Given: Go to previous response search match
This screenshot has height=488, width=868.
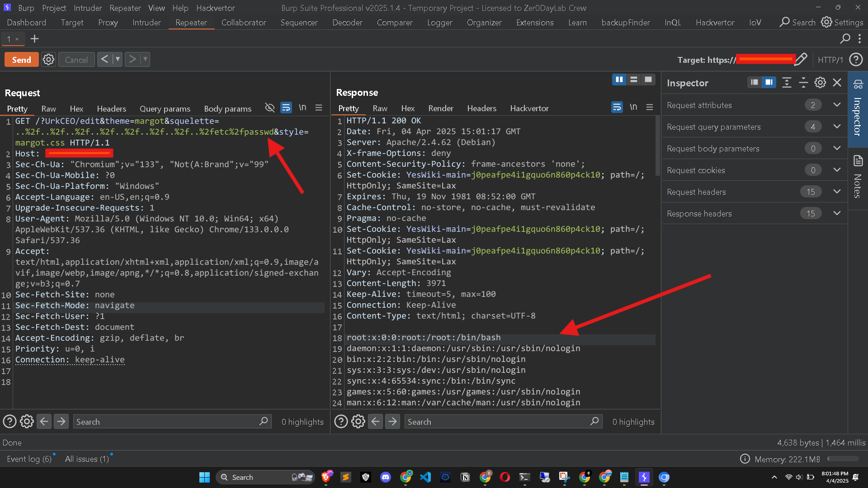Looking at the screenshot, I should 375,422.
